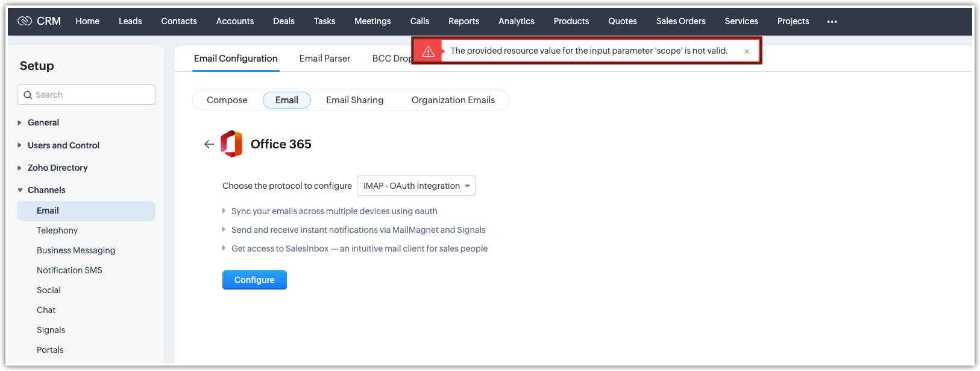Click the 'Setup' sidebar heading
980x371 pixels.
coord(37,66)
